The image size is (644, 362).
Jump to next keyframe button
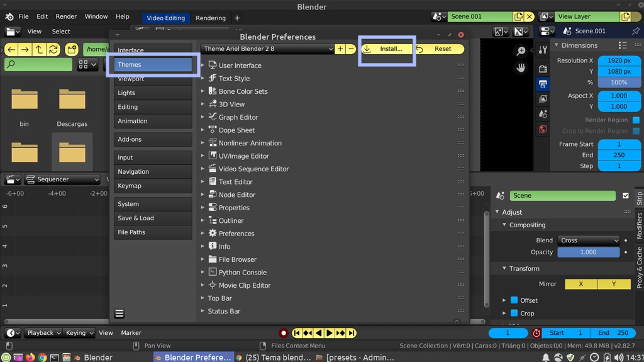pyautogui.click(x=340, y=333)
